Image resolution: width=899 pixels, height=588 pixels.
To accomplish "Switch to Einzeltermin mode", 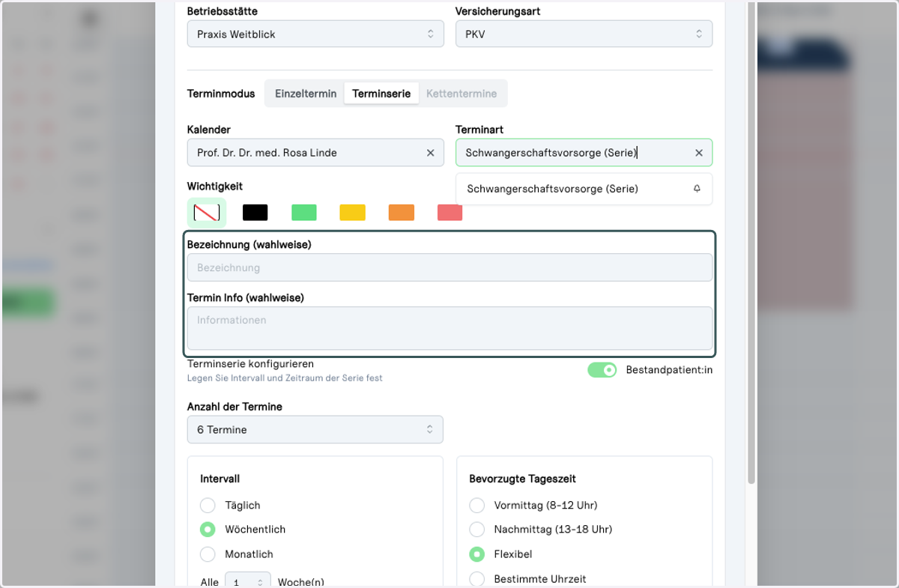I will point(306,94).
